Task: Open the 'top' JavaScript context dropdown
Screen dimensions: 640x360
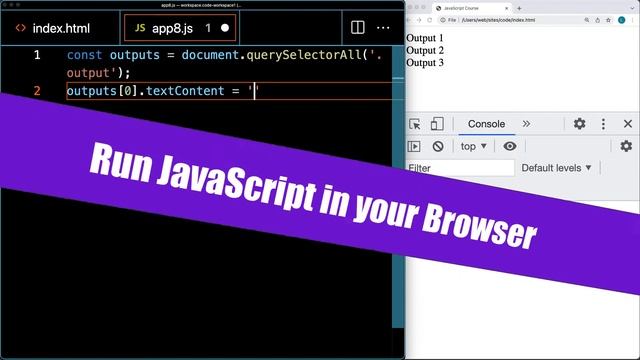Action: pyautogui.click(x=473, y=146)
